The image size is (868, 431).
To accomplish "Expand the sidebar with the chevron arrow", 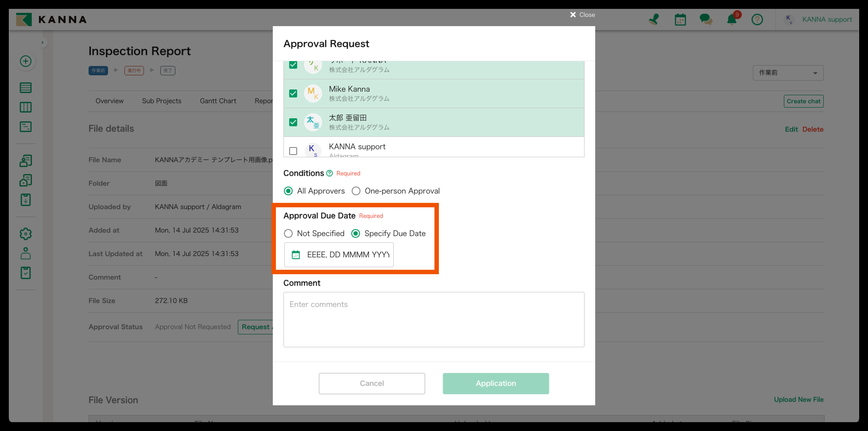I will coord(43,43).
